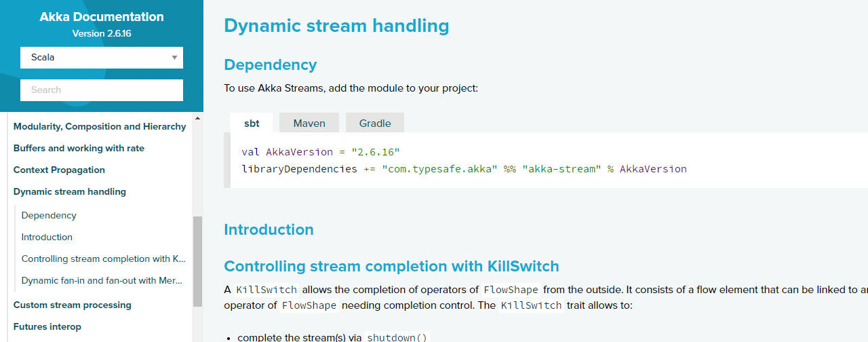Select Dynamic stream handling in sidebar
868x342 pixels.
70,191
